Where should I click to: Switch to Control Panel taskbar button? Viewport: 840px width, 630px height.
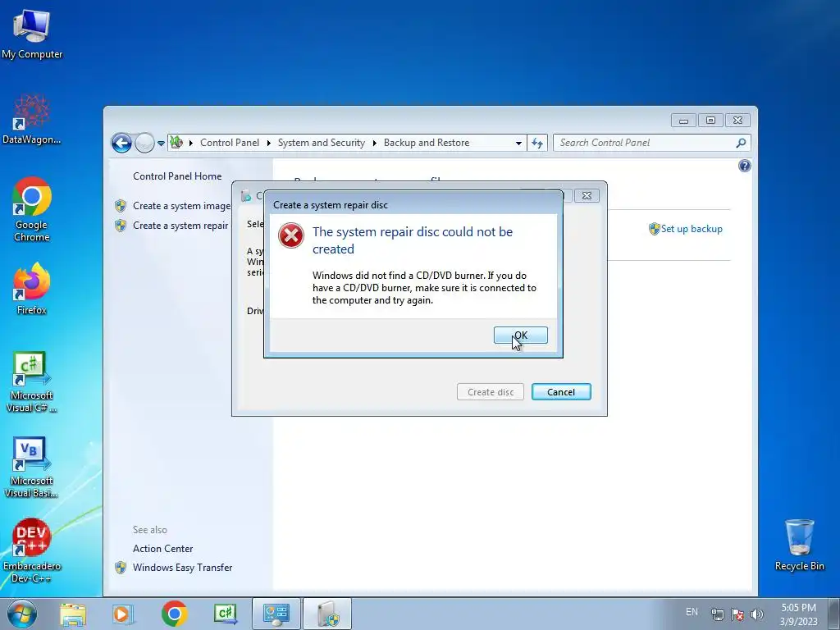pyautogui.click(x=276, y=614)
